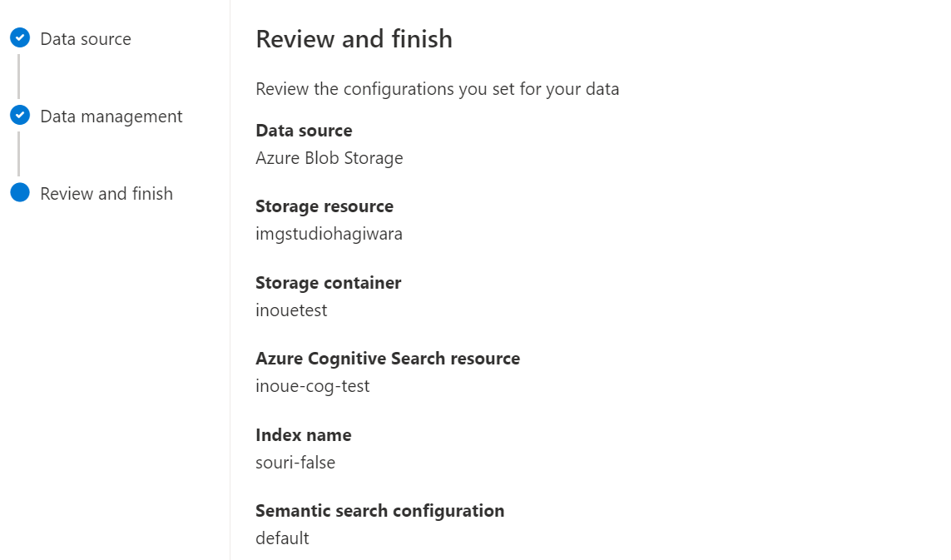Select the default semantic configuration value
Viewport: 951px width, 560px height.
pos(282,538)
